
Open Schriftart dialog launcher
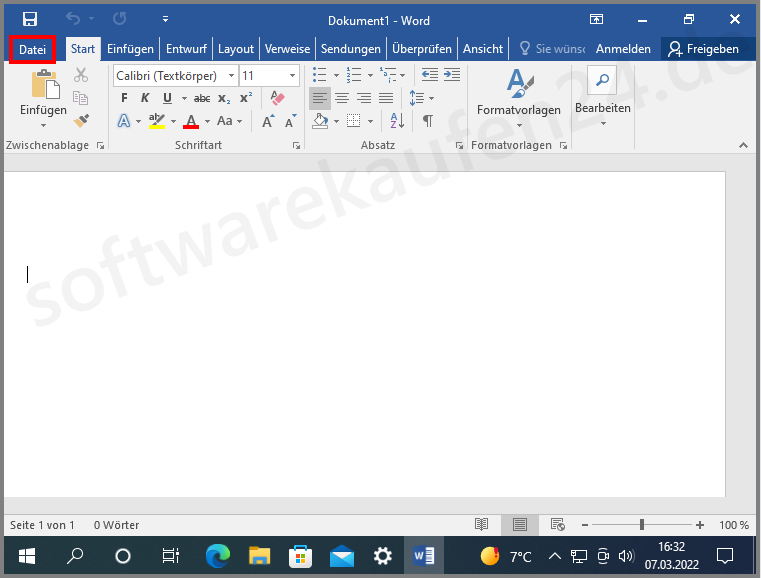[x=296, y=146]
